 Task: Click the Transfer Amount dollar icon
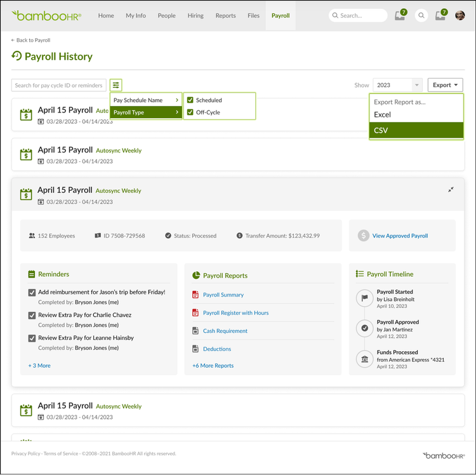pyautogui.click(x=239, y=236)
